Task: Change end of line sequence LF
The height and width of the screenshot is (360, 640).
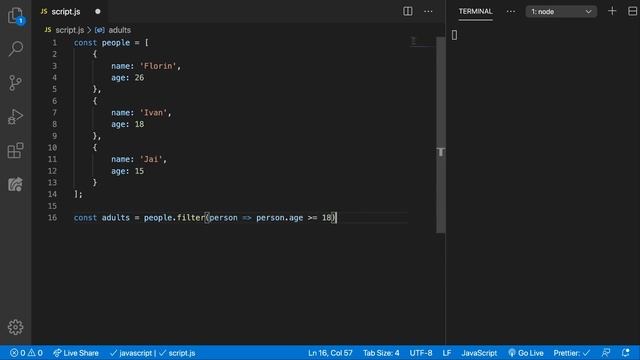Action: [x=447, y=353]
